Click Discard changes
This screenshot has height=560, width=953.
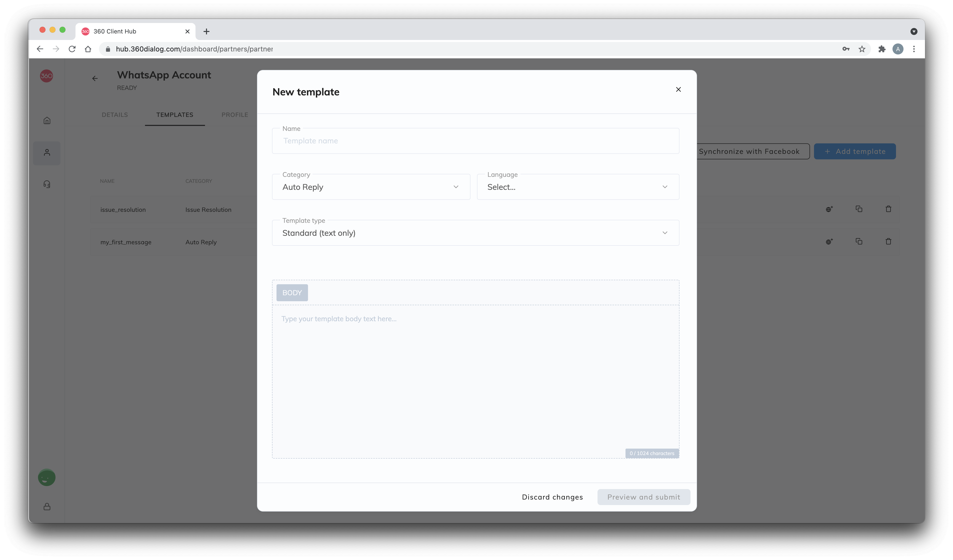pos(552,497)
